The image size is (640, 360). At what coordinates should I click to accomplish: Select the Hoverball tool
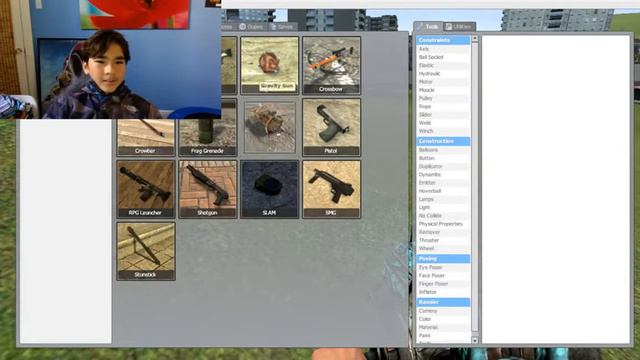click(x=443, y=191)
